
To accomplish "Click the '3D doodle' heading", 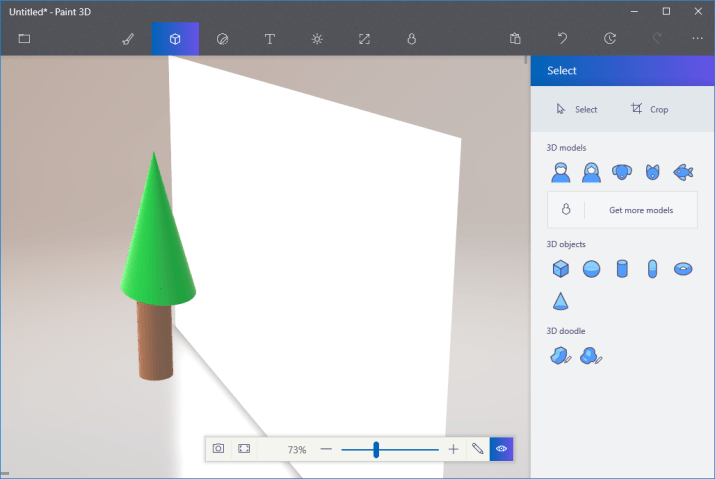I will (x=566, y=331).
